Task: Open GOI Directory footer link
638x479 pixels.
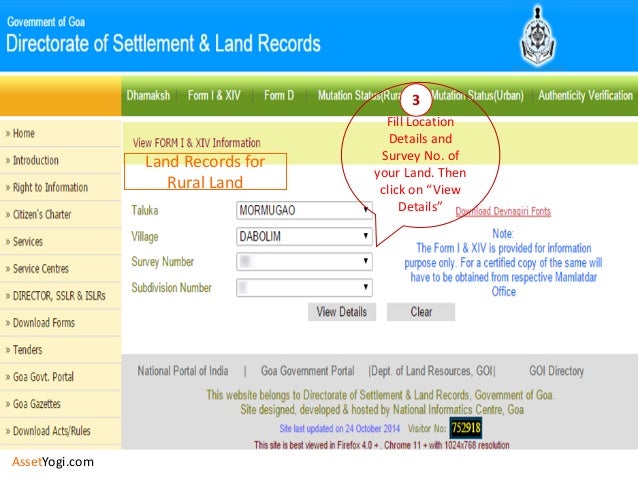Action: coord(556,371)
